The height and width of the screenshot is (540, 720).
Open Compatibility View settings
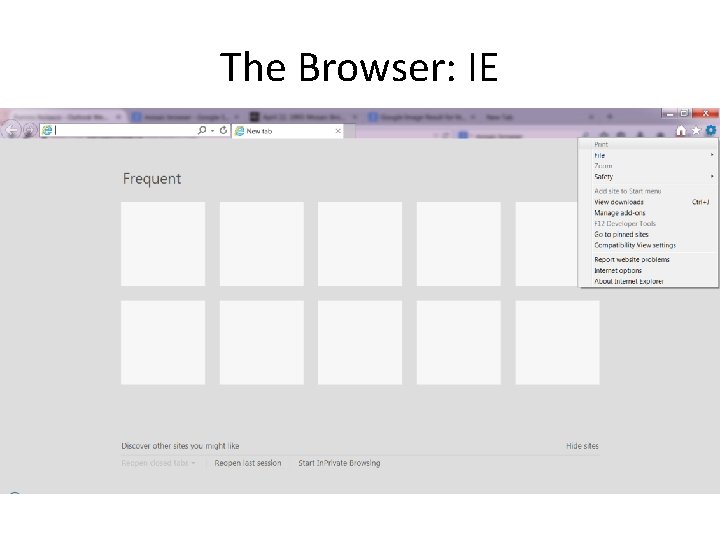648,245
